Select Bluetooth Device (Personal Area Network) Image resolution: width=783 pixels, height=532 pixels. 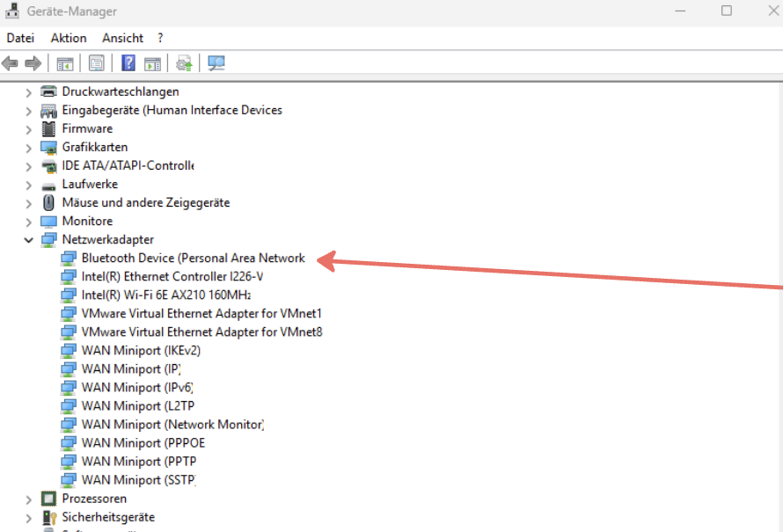194,258
